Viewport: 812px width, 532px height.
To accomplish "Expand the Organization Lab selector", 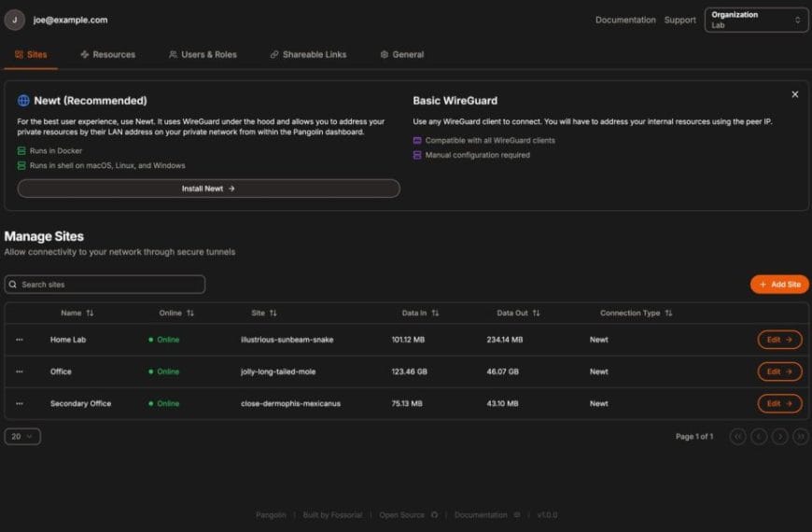I will [756, 20].
